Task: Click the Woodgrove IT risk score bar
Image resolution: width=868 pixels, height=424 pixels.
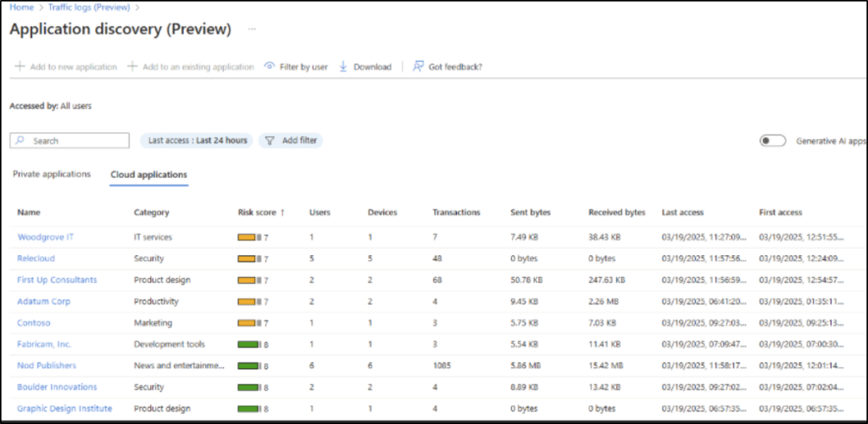Action: click(x=250, y=237)
